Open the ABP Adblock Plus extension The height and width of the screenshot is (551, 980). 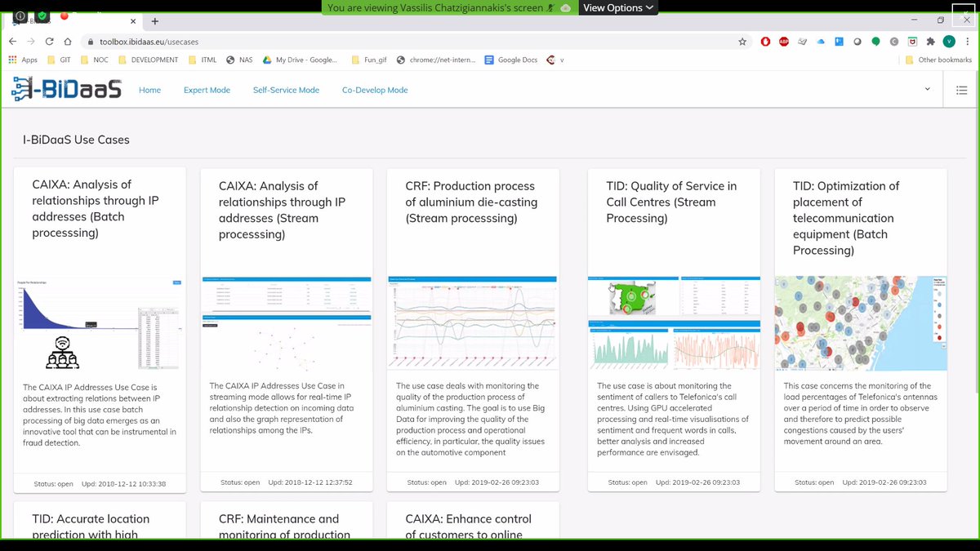click(784, 41)
